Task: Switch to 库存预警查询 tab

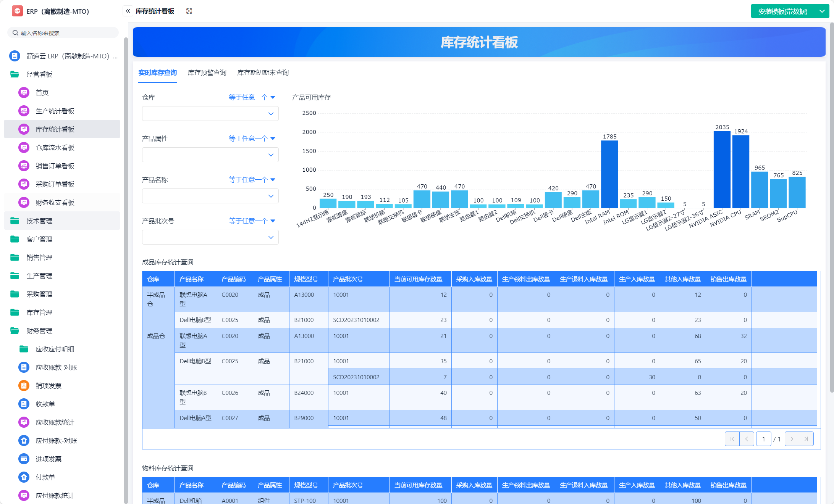Action: point(207,72)
